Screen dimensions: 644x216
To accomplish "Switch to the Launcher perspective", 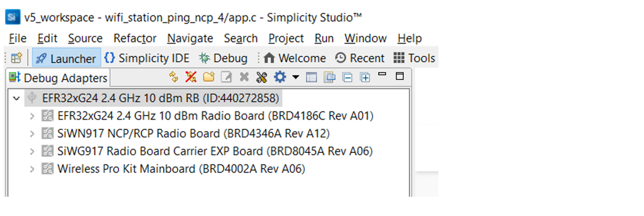I will [66, 58].
